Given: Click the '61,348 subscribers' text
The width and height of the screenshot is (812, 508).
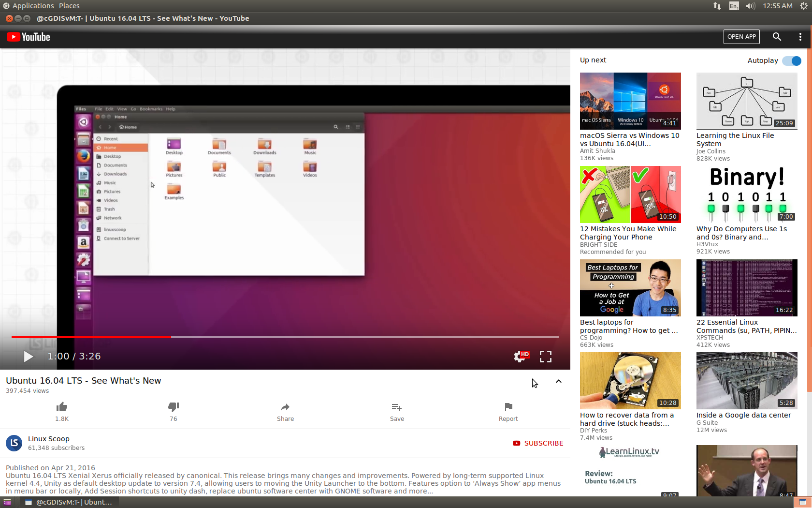Looking at the screenshot, I should pyautogui.click(x=56, y=448).
